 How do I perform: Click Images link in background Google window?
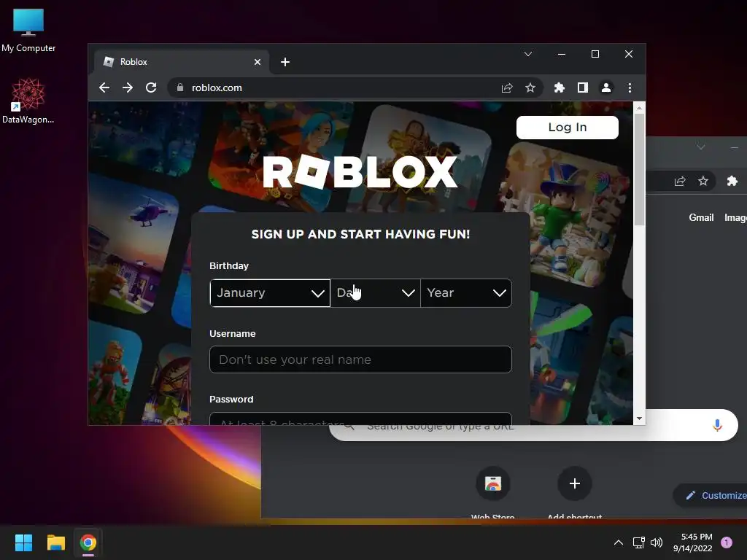tap(735, 217)
